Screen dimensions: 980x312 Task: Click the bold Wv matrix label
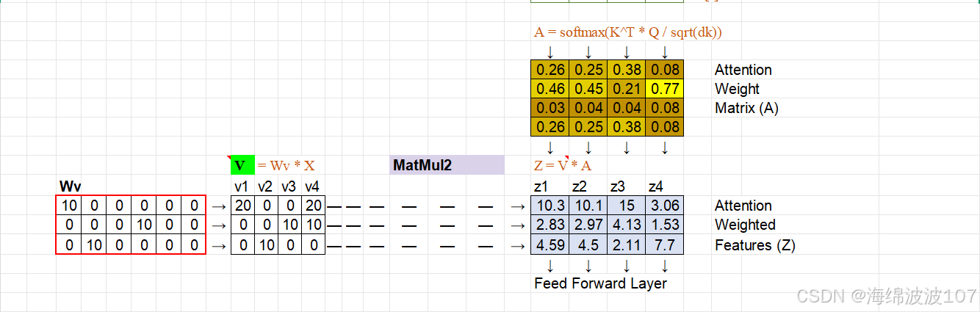(x=71, y=186)
